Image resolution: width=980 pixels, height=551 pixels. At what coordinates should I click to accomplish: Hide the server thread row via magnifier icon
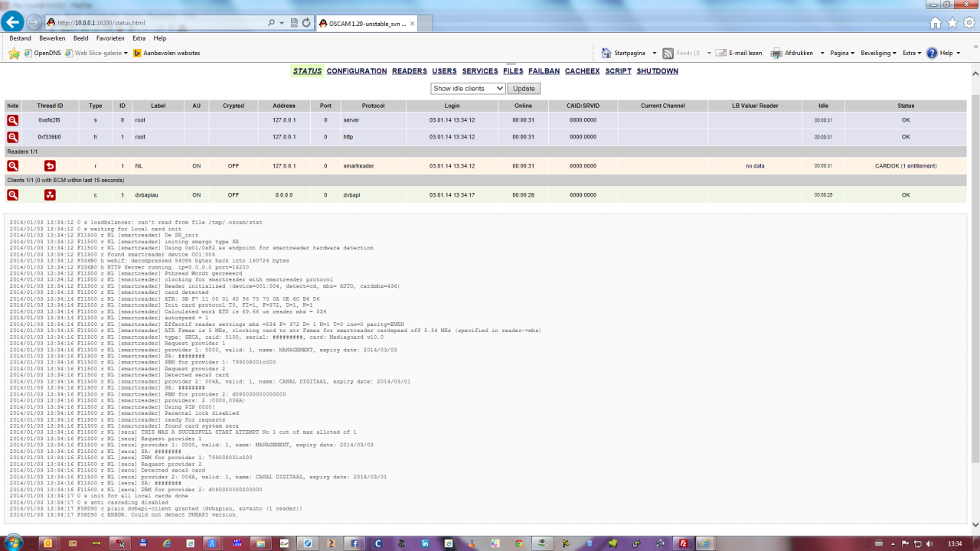13,120
